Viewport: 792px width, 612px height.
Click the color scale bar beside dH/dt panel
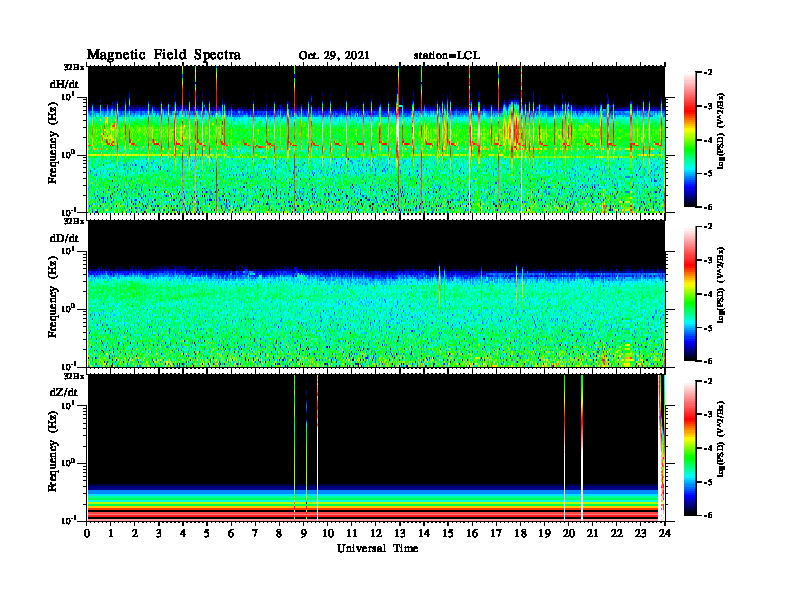690,140
